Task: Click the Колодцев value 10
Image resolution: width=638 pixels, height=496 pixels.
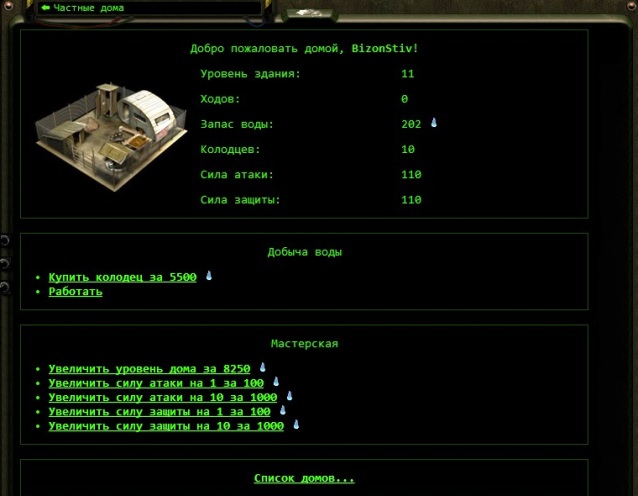Action: [408, 149]
